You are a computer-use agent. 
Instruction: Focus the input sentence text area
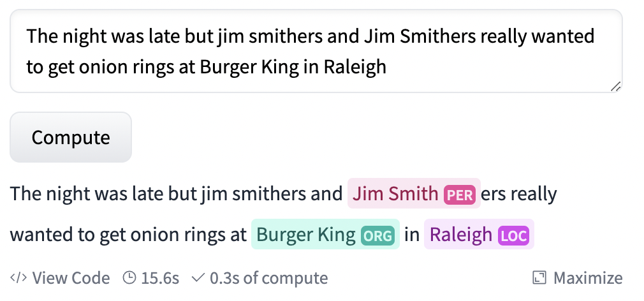click(x=316, y=51)
